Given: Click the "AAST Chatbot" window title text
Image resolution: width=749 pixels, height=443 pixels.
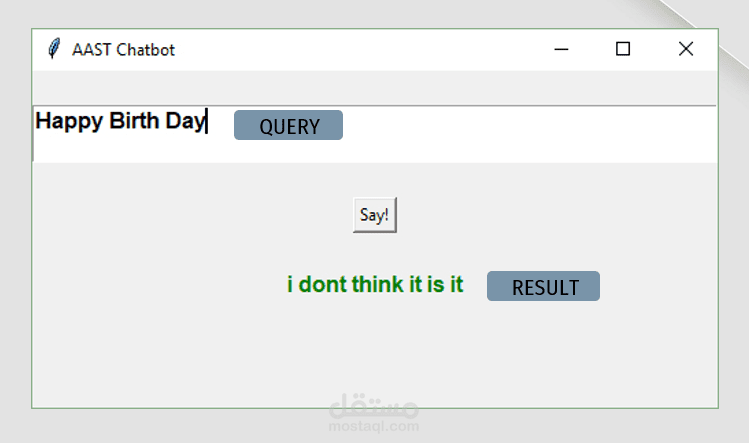Looking at the screenshot, I should (x=123, y=50).
